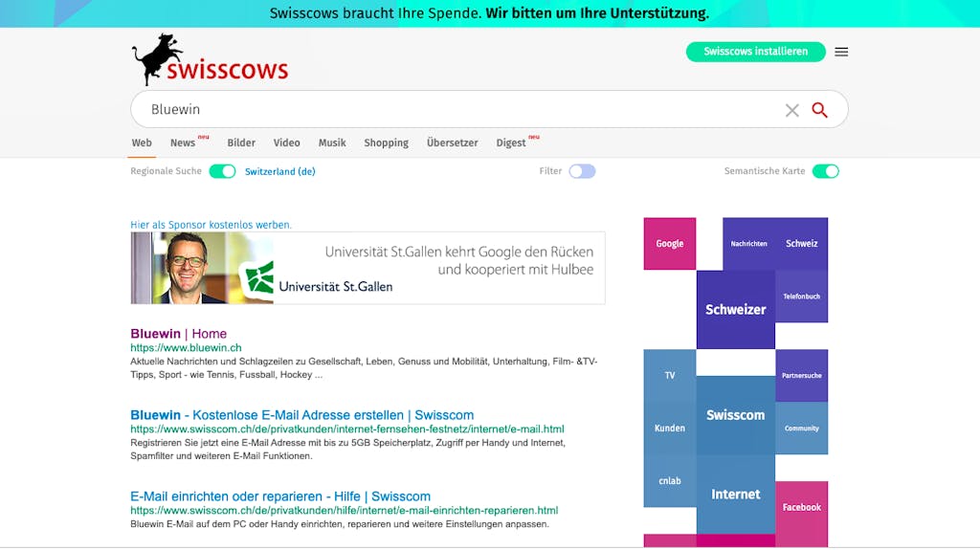Image resolution: width=980 pixels, height=550 pixels.
Task: Turn off the Regionale Suche toggle
Action: pyautogui.click(x=222, y=171)
